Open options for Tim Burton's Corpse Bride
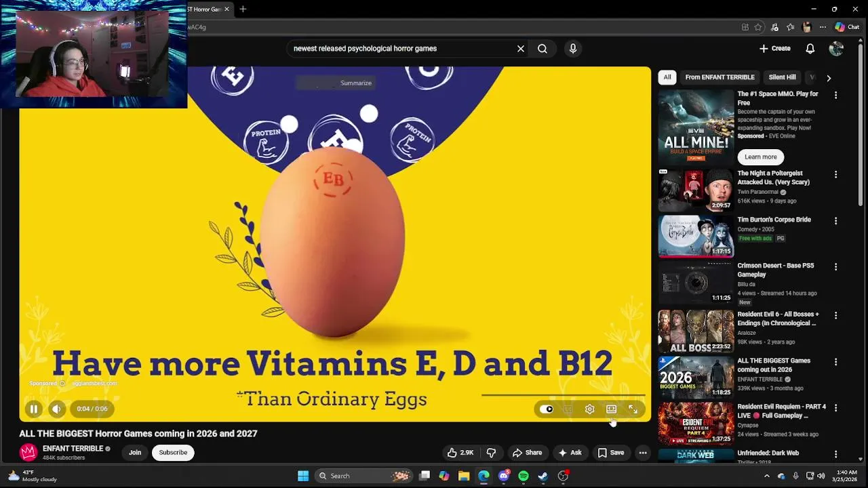 click(835, 221)
